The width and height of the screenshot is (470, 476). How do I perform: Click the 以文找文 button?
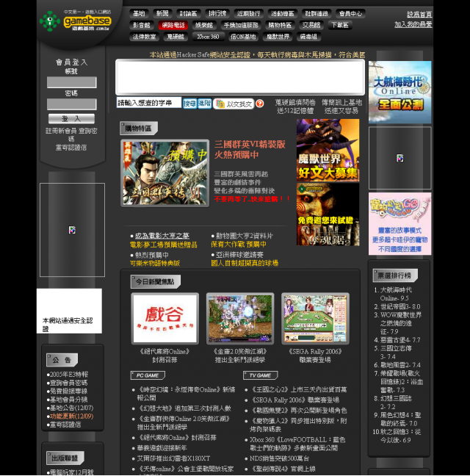234,104
